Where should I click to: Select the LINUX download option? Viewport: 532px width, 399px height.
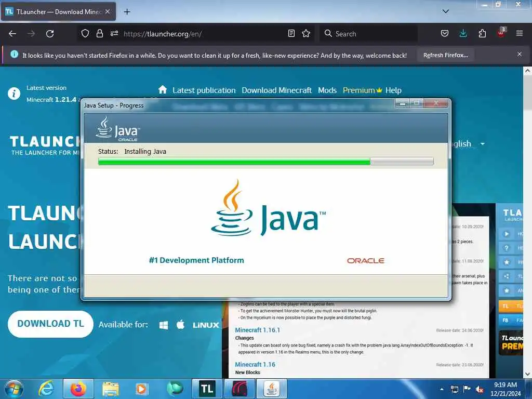click(206, 325)
